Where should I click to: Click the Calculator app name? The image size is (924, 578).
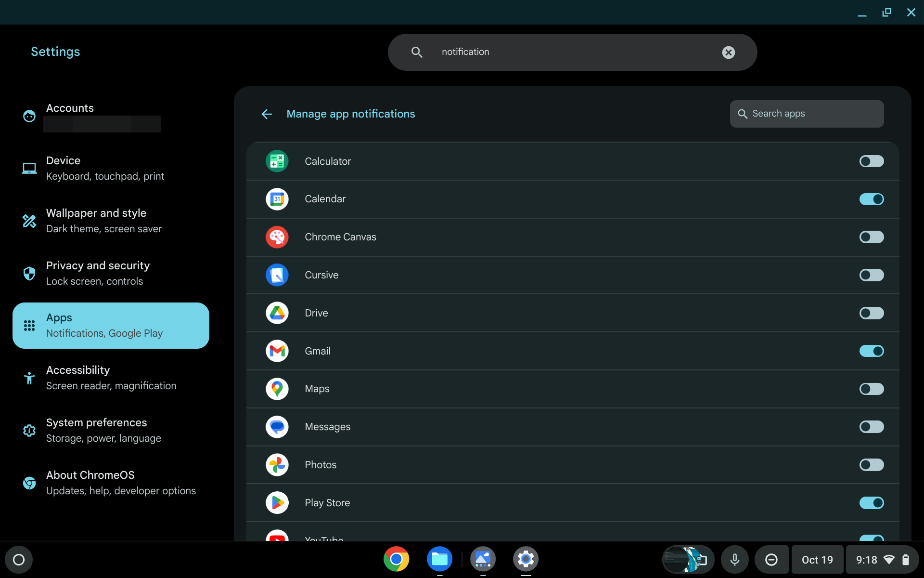coord(328,161)
